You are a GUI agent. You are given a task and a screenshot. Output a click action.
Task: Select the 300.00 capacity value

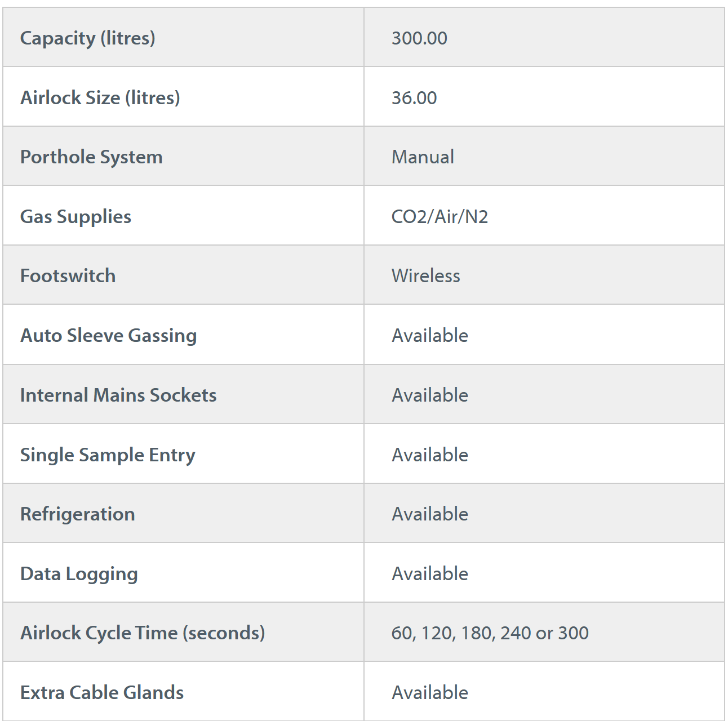pyautogui.click(x=419, y=38)
